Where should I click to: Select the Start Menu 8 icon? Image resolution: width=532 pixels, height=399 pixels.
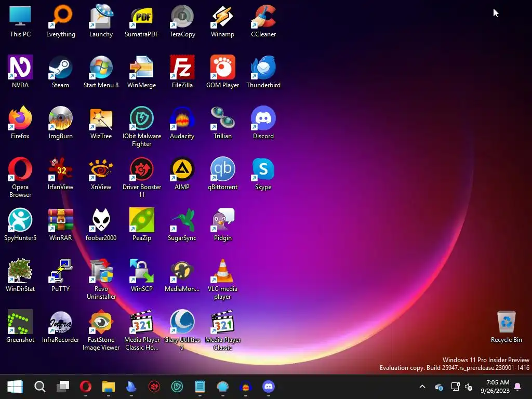[x=101, y=72]
